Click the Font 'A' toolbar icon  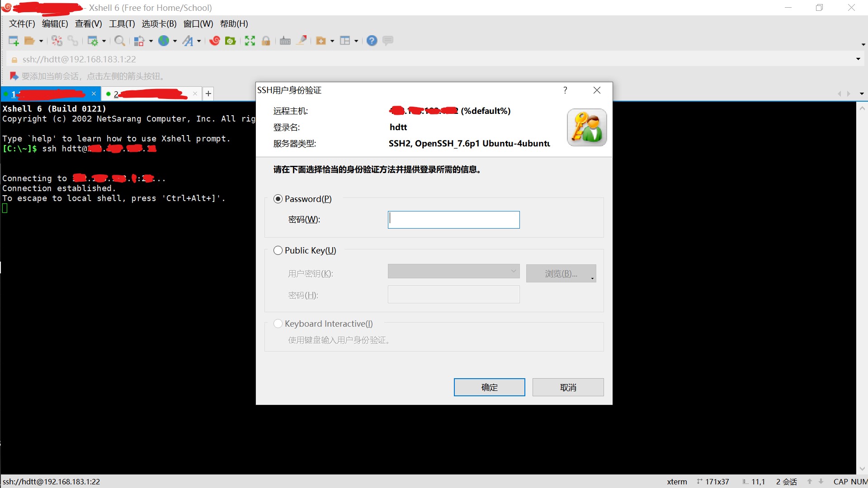click(x=188, y=41)
